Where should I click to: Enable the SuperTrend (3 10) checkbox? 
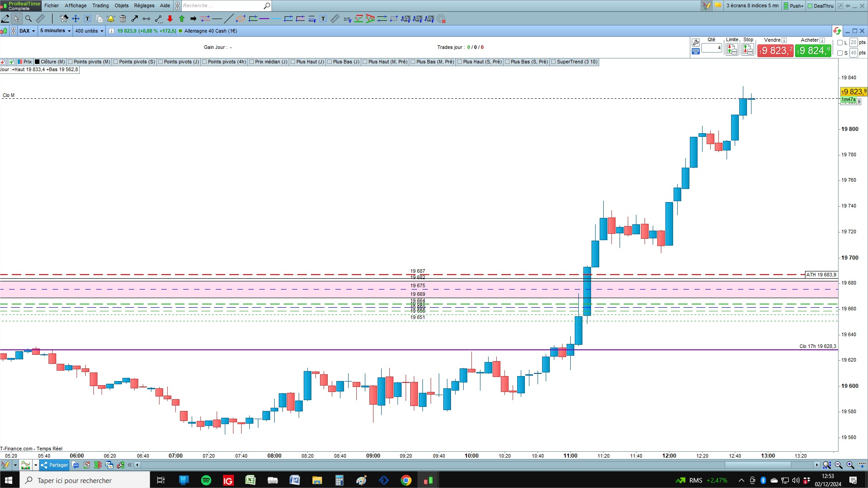[553, 62]
